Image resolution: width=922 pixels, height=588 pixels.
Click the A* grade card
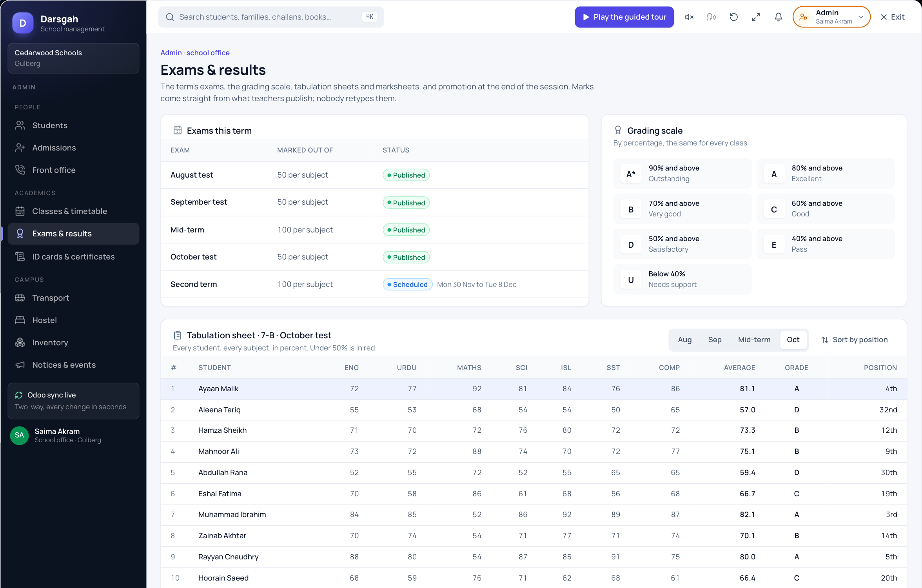(x=682, y=174)
